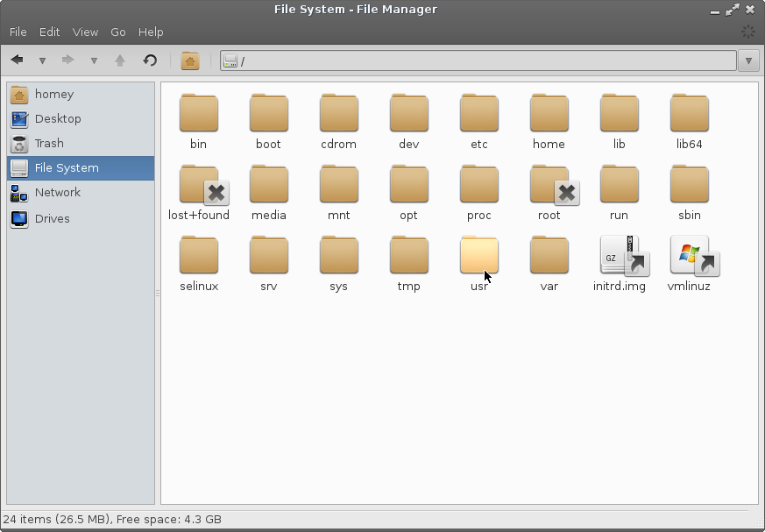Image resolution: width=765 pixels, height=532 pixels.
Task: Open the Edit menu
Action: pyautogui.click(x=50, y=32)
